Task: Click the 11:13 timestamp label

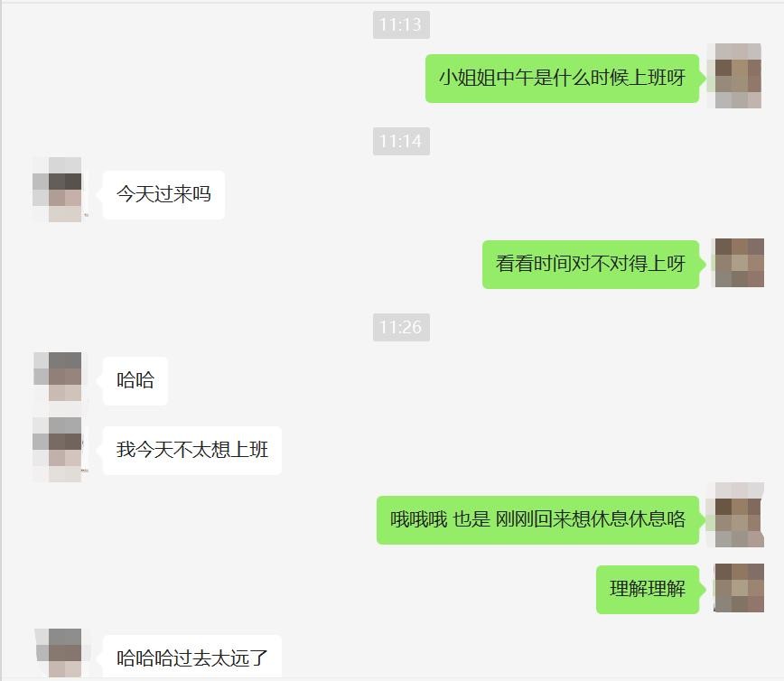Action: [x=401, y=24]
